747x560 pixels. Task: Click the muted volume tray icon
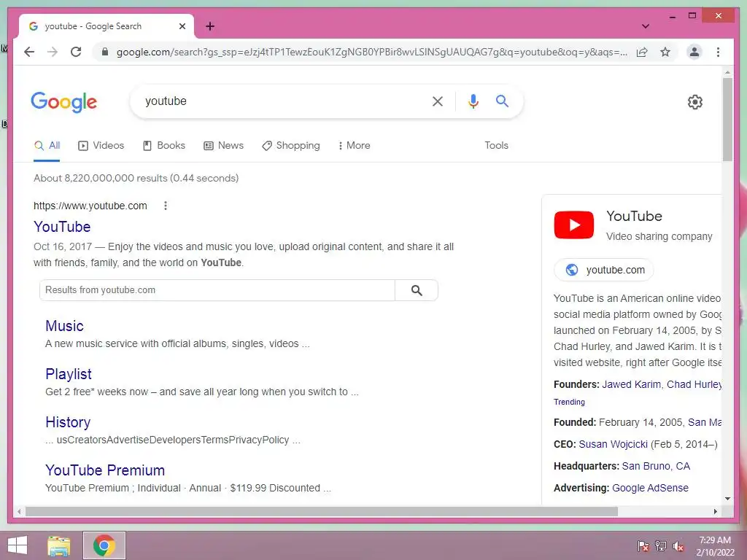point(678,546)
